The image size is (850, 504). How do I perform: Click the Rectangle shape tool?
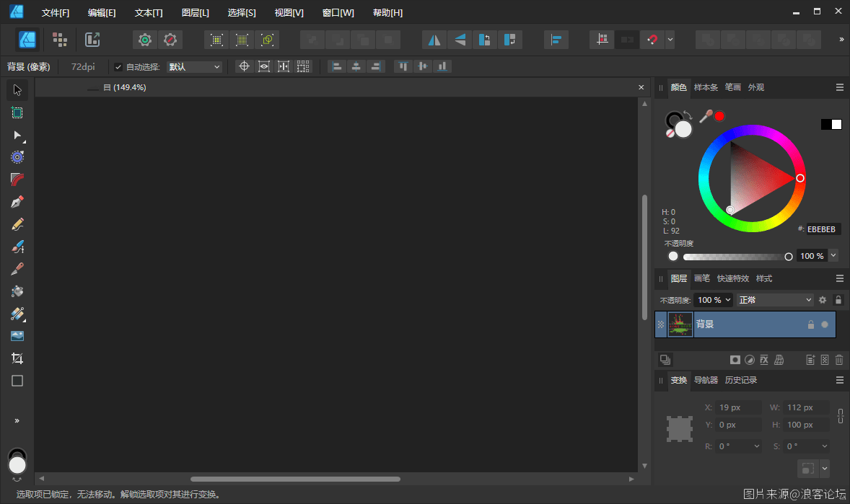17,381
